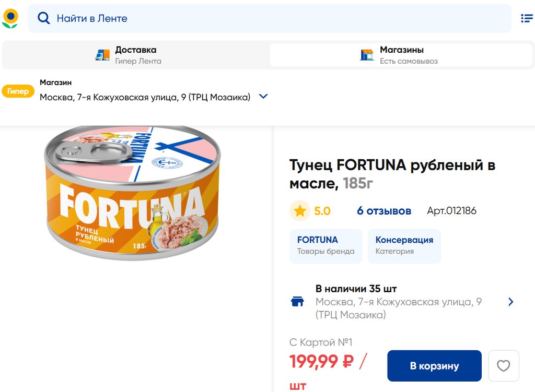Screen dimensions: 535x392
Task: Click the Lenta sunflower logo
Action: [x=10, y=18]
